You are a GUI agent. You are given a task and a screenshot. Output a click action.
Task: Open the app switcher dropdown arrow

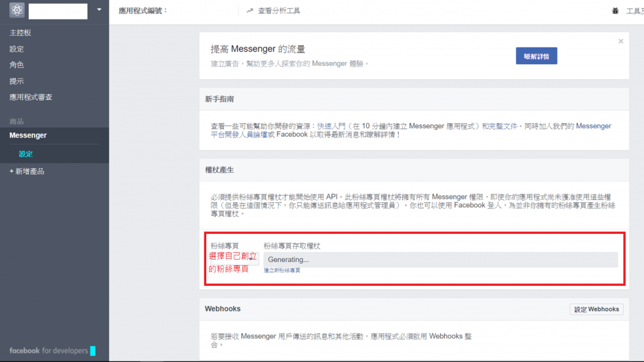pos(99,9)
